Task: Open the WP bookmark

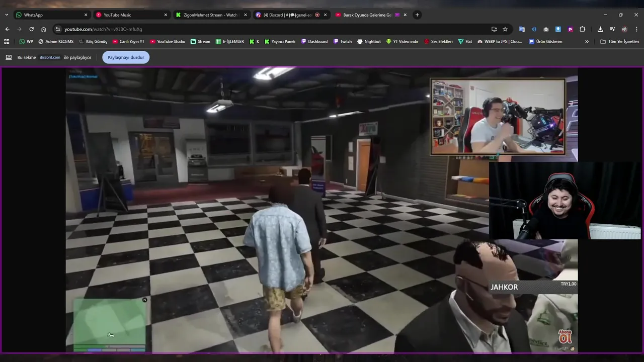Action: coord(26,41)
